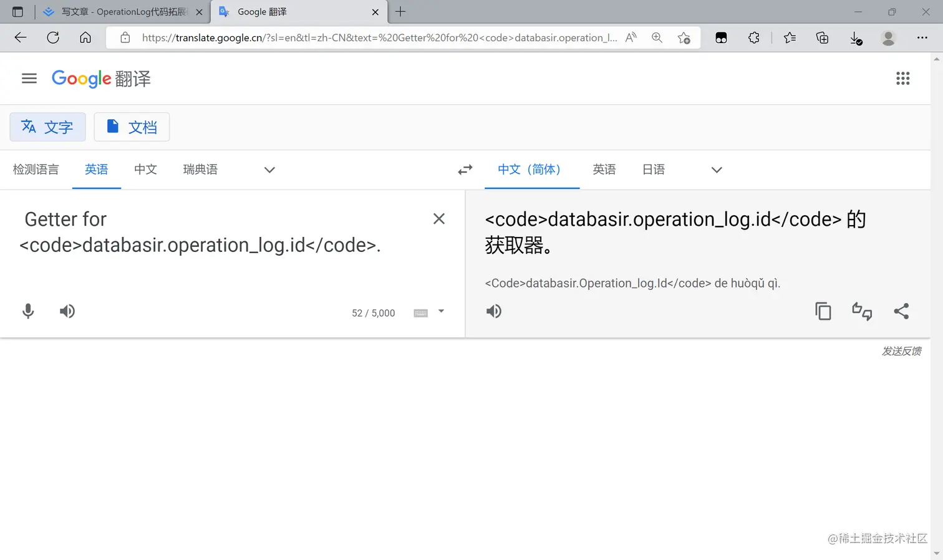
Task: Open the virtual keyboard input tool
Action: pos(421,313)
